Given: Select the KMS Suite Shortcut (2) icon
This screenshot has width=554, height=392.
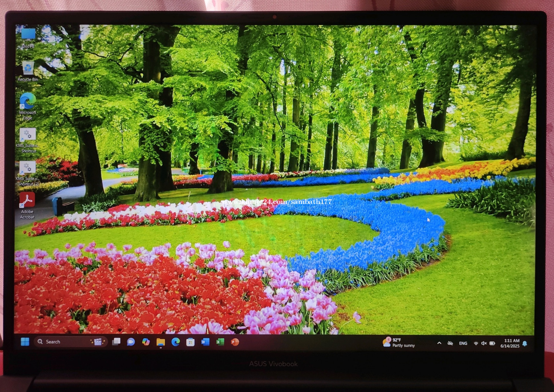Looking at the screenshot, I should pyautogui.click(x=28, y=174).
